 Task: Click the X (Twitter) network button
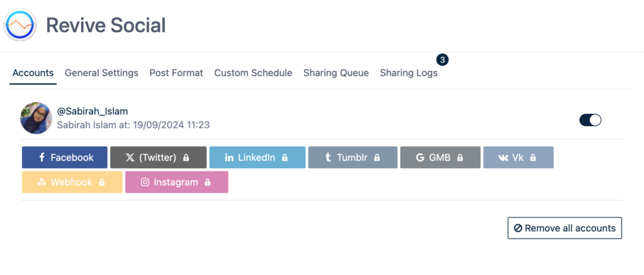(158, 158)
